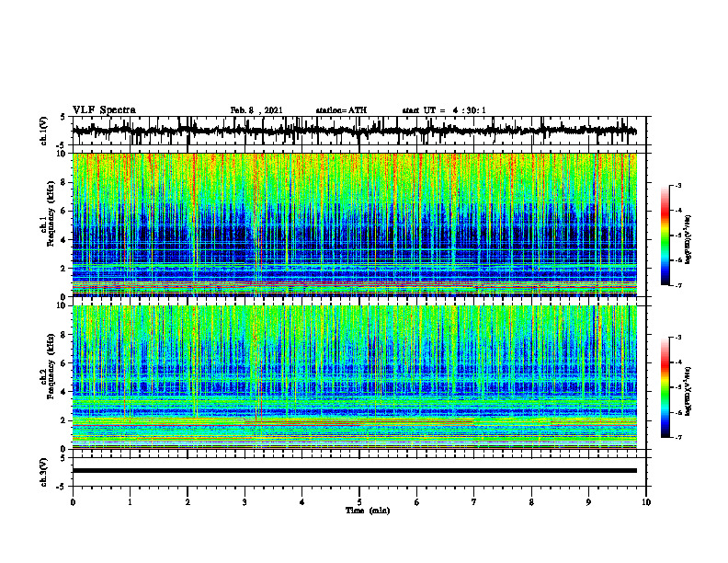728x563 pixels.
Task: Click the "10" tick atop ch.2 frequency axis
Action: [63, 305]
